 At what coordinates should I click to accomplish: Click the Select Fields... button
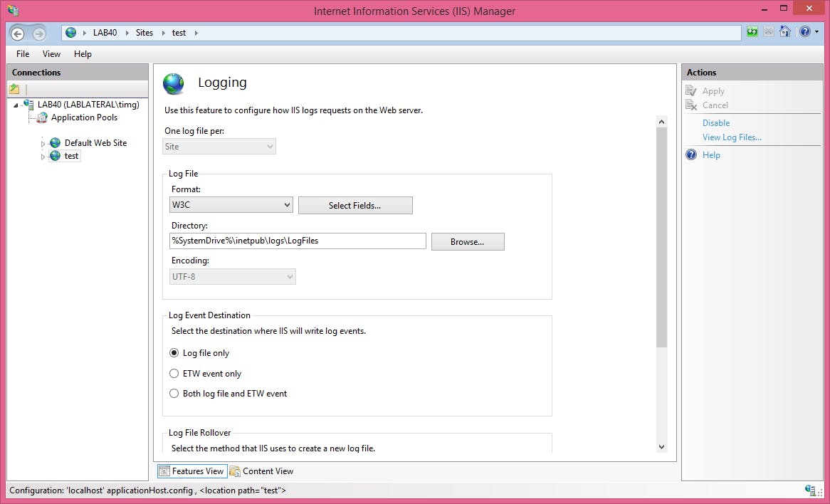coord(355,206)
